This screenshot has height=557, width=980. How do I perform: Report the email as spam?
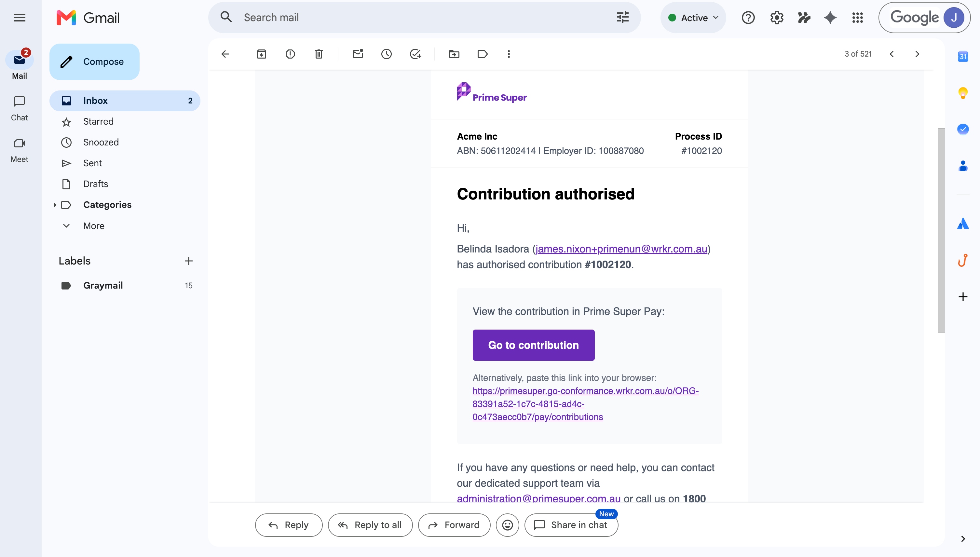click(x=290, y=54)
